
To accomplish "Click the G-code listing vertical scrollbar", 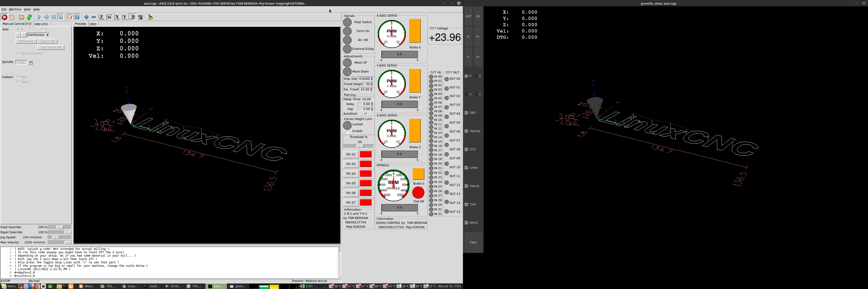I will tap(339, 263).
